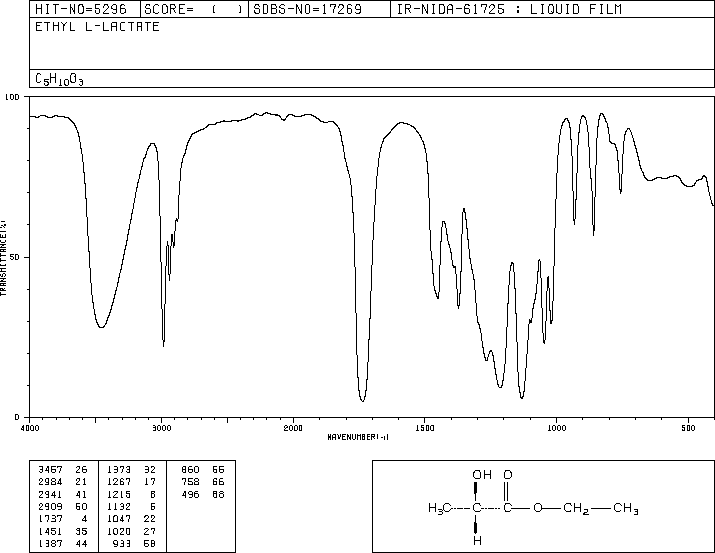Click the 500 wavenumber axis label
Screen dimensions: 715x553
(x=688, y=428)
